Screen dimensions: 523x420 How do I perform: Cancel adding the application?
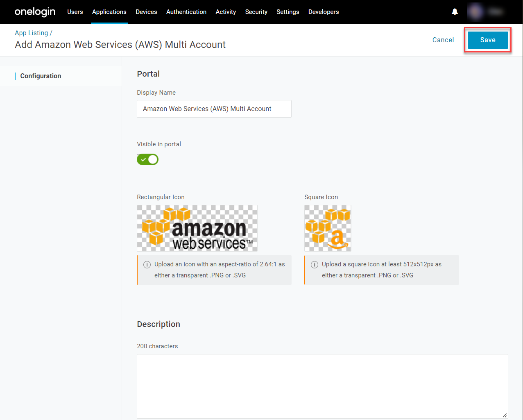point(443,40)
